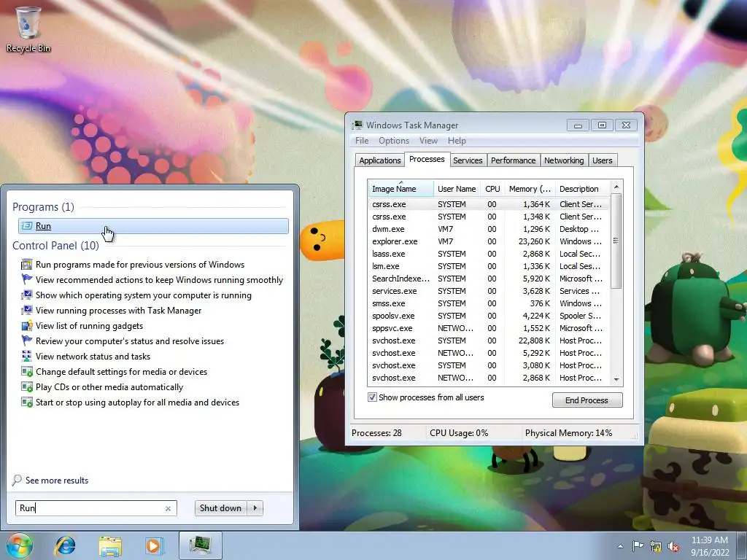Viewport: 747px width, 560px height.
Task: Click the Task Manager taskbar button
Action: [201, 545]
